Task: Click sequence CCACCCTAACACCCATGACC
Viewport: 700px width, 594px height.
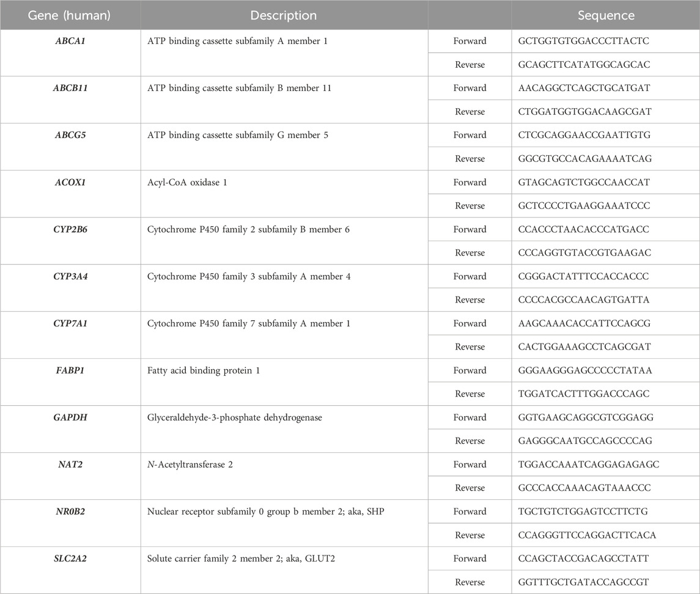Action: [583, 229]
